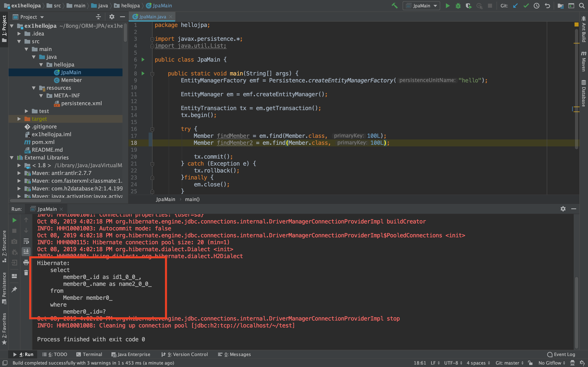Run with Coverage icon in toolbar
The height and width of the screenshot is (367, 588).
(468, 6)
